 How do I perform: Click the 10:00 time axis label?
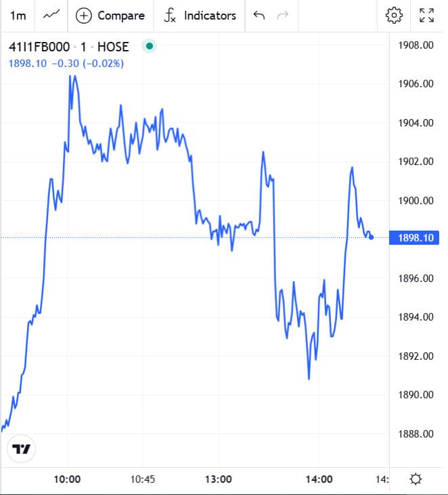pyautogui.click(x=68, y=479)
